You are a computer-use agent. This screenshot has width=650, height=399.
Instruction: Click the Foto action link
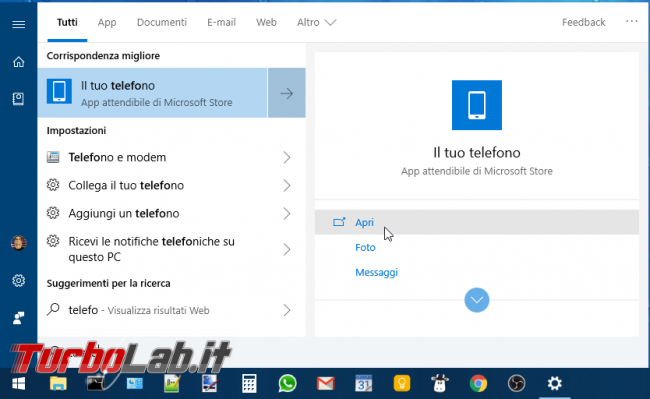pos(365,247)
